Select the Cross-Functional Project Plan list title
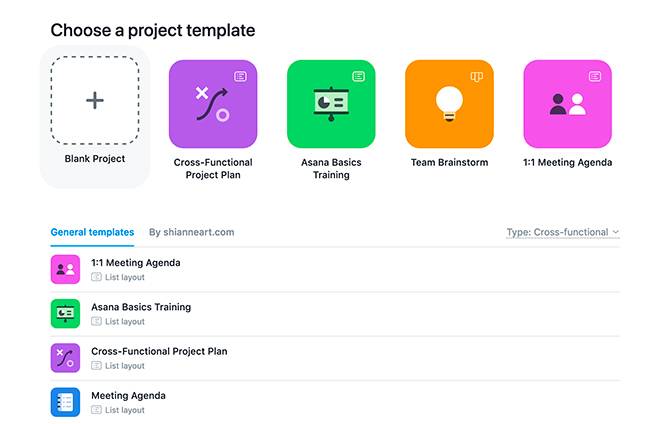This screenshot has height=424, width=670. click(159, 351)
